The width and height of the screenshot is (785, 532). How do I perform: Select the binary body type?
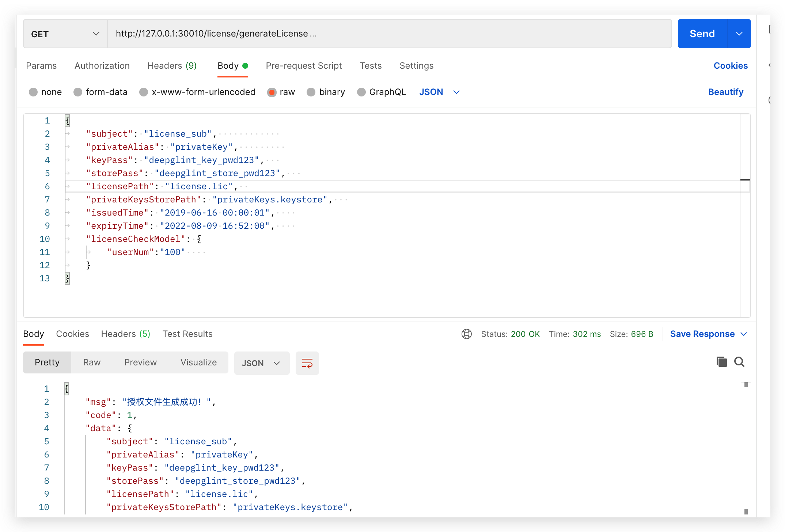[311, 92]
